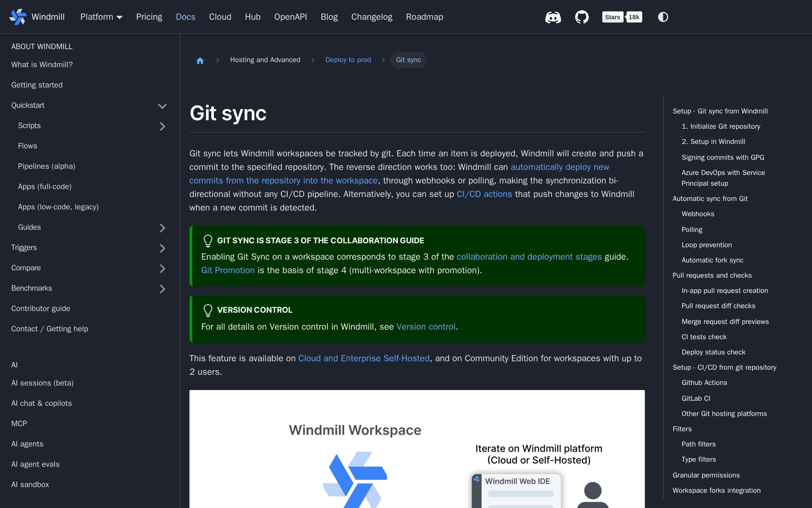Viewport: 812px width, 508px height.
Task: Expand the Triggers sidebar chevron
Action: pos(162,248)
